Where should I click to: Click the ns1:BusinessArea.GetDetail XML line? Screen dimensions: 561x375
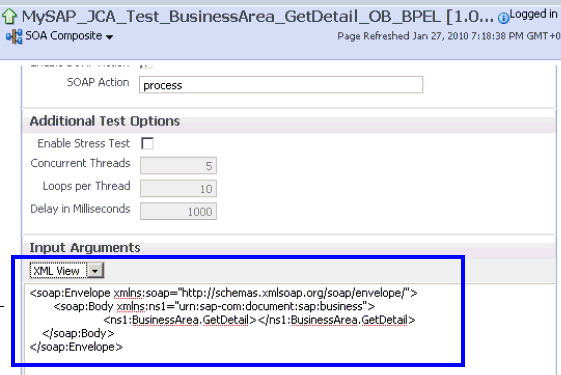[x=259, y=320]
